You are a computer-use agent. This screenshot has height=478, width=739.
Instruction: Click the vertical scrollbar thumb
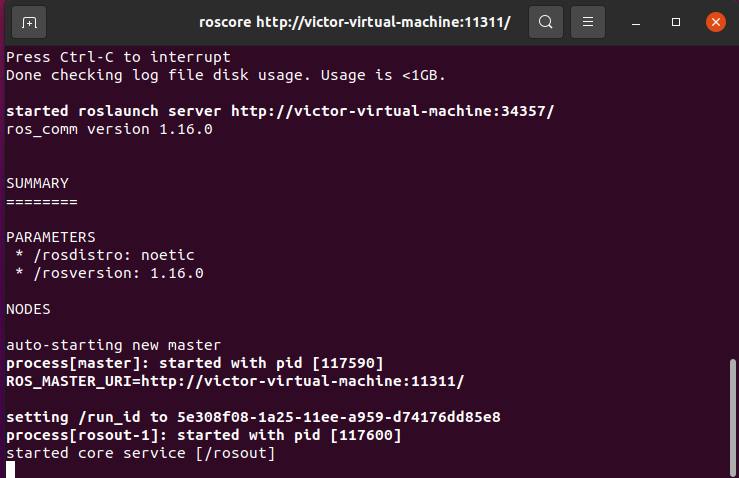(x=733, y=412)
